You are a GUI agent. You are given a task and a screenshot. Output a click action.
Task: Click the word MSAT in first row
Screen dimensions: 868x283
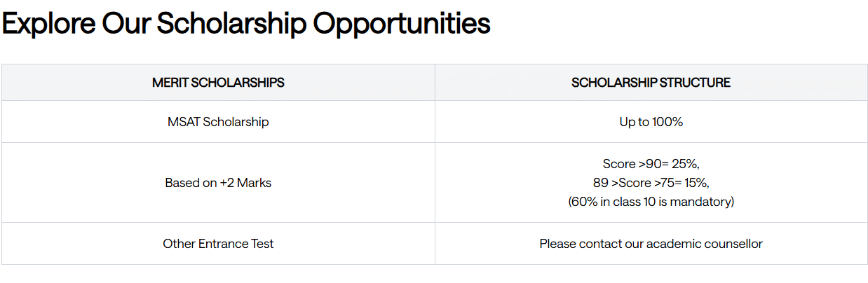[183, 122]
